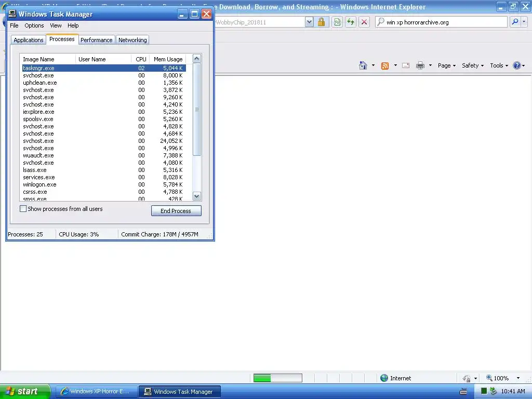This screenshot has width=532, height=399.
Task: Select the winlogon.exe process row
Action: pyautogui.click(x=104, y=184)
